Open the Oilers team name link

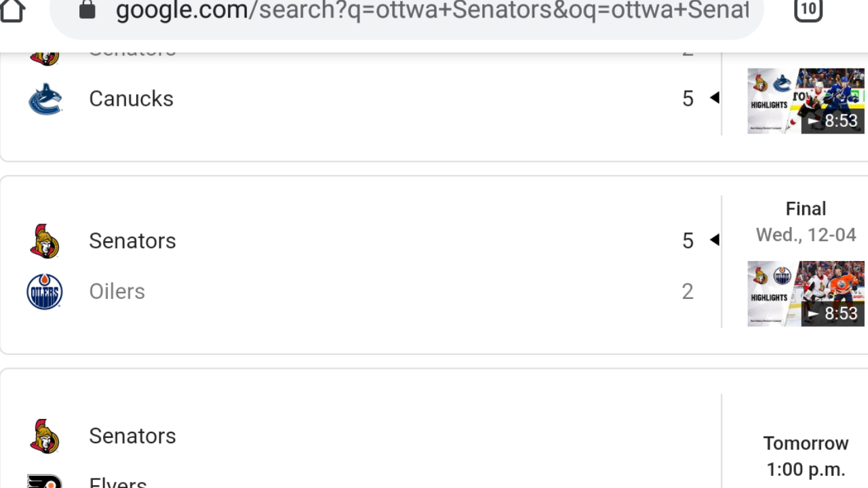(x=117, y=291)
